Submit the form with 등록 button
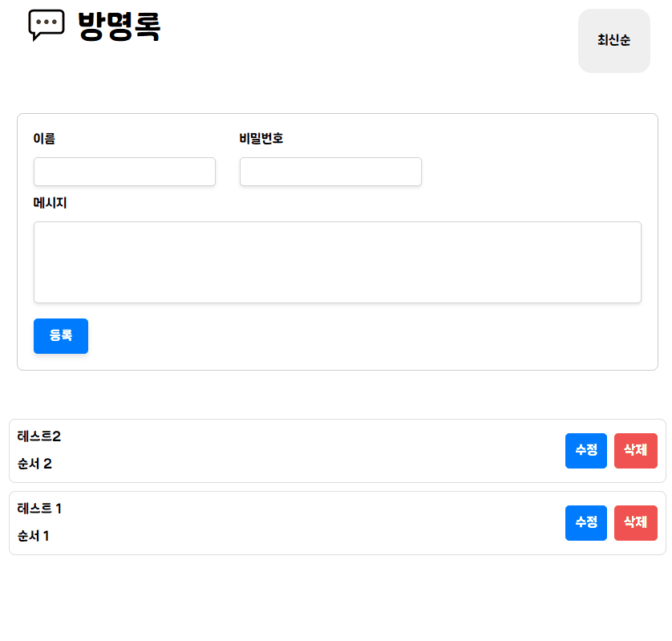672x641 pixels. point(61,335)
